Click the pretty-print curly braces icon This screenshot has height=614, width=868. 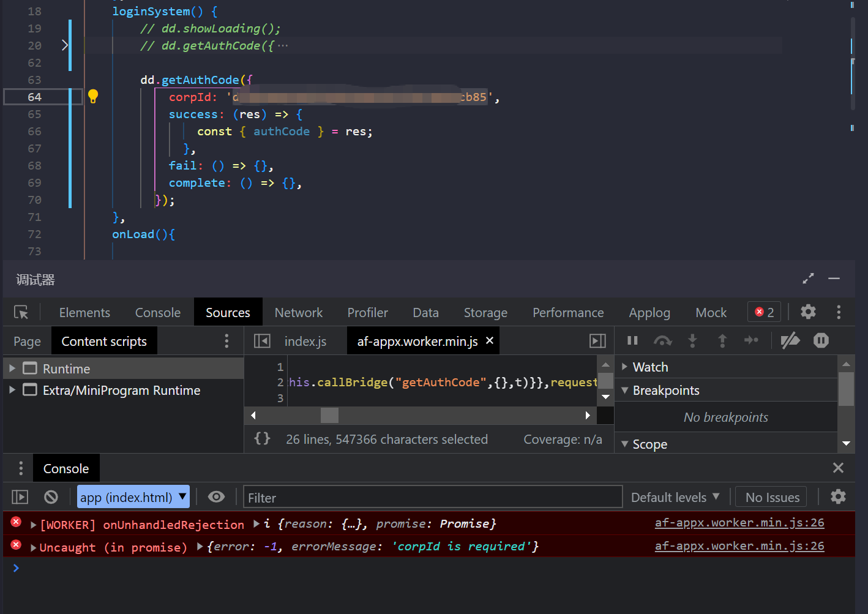pyautogui.click(x=262, y=439)
